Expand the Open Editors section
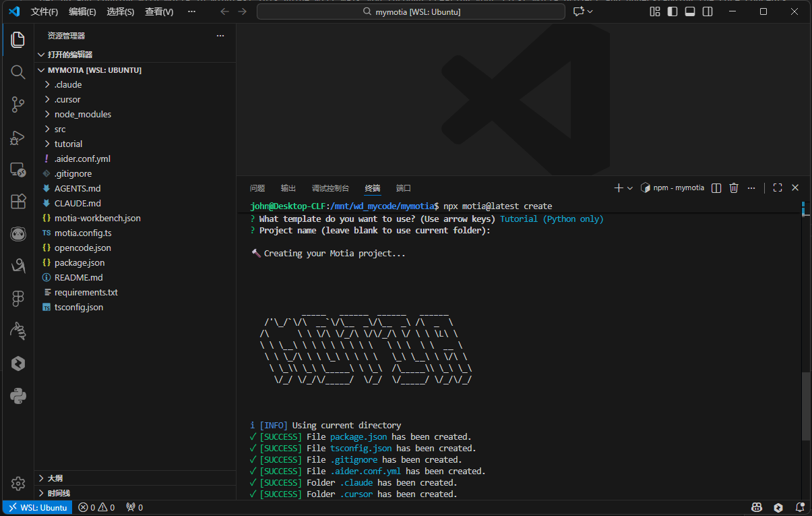 coord(135,55)
